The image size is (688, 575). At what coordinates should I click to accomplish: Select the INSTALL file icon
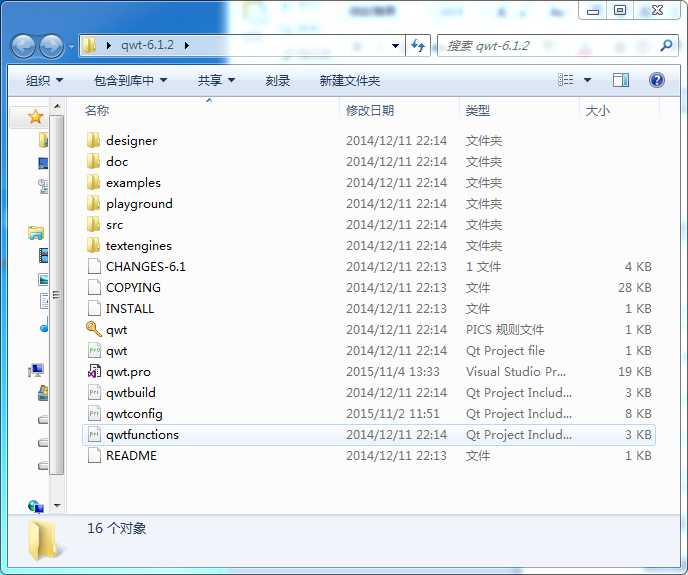[x=94, y=309]
